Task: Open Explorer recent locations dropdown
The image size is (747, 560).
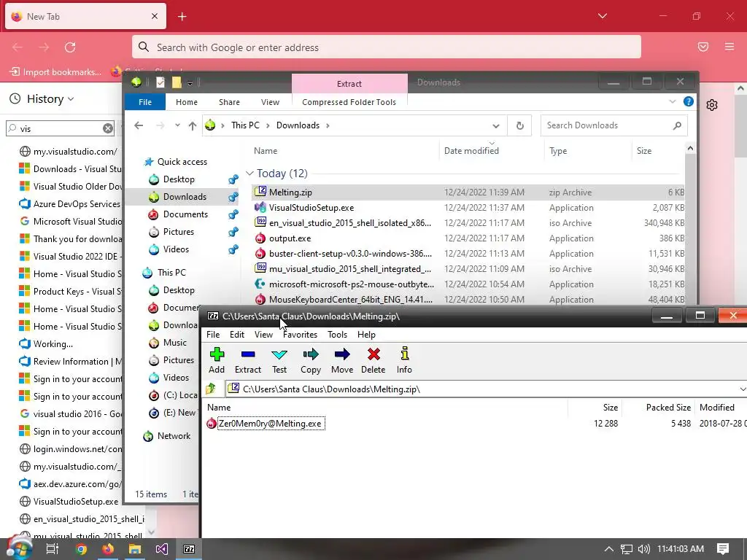Action: click(x=177, y=125)
